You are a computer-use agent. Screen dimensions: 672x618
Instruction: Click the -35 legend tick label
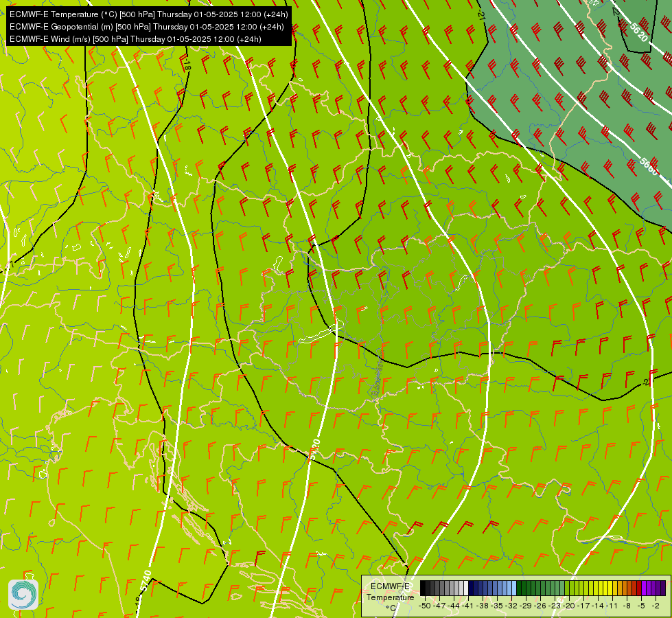click(497, 606)
